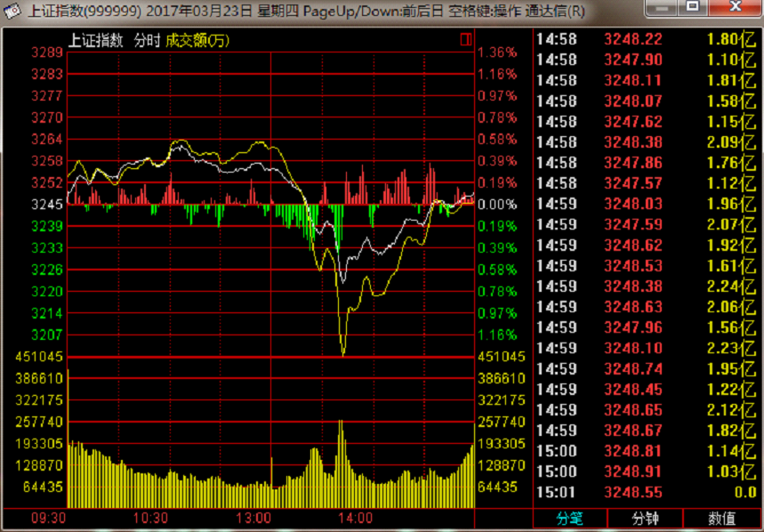Click the 14:00 time axis label

tap(356, 519)
